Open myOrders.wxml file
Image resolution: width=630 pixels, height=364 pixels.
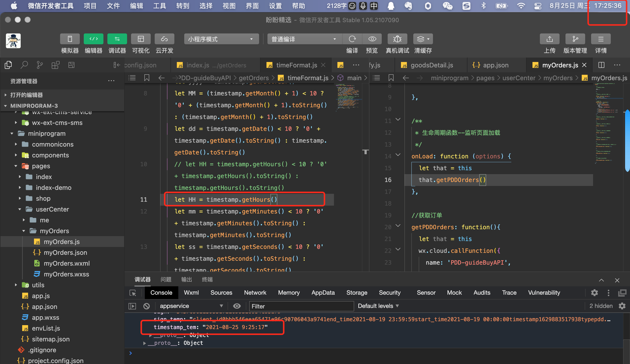coord(66,263)
